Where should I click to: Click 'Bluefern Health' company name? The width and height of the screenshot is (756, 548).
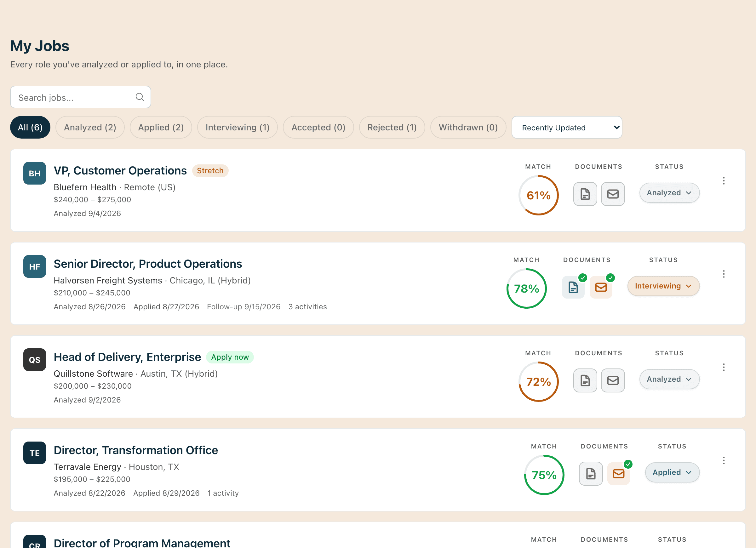[x=85, y=187]
